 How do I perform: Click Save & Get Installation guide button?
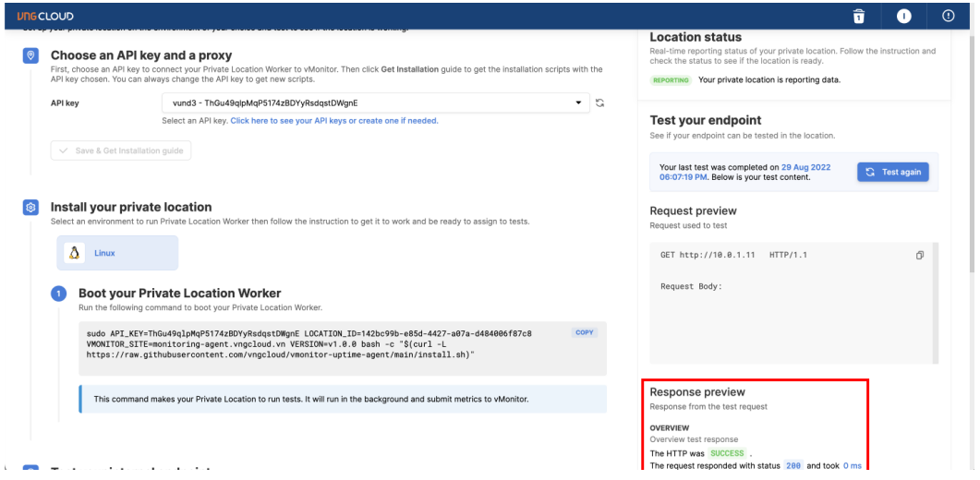pyautogui.click(x=121, y=150)
